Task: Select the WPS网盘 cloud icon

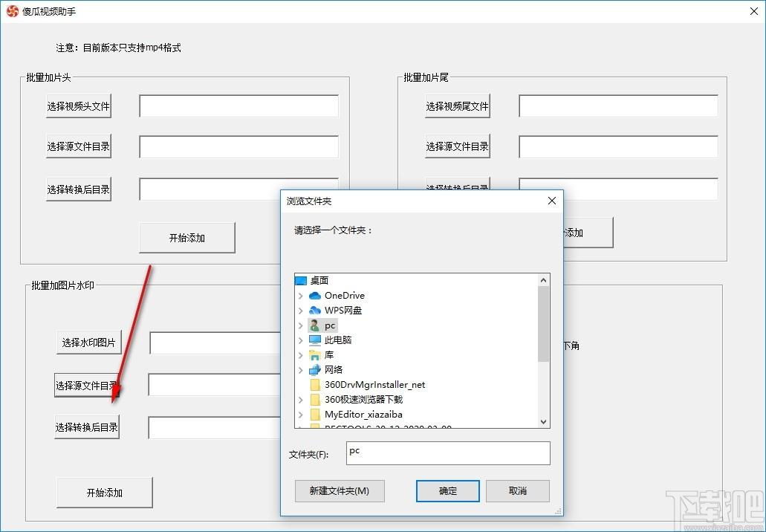Action: pyautogui.click(x=315, y=311)
